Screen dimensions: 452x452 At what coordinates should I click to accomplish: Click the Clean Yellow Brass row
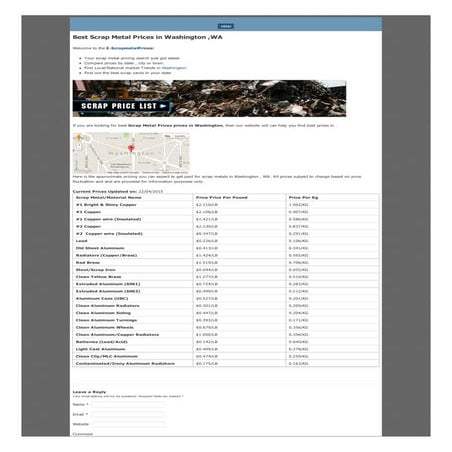(x=226, y=277)
